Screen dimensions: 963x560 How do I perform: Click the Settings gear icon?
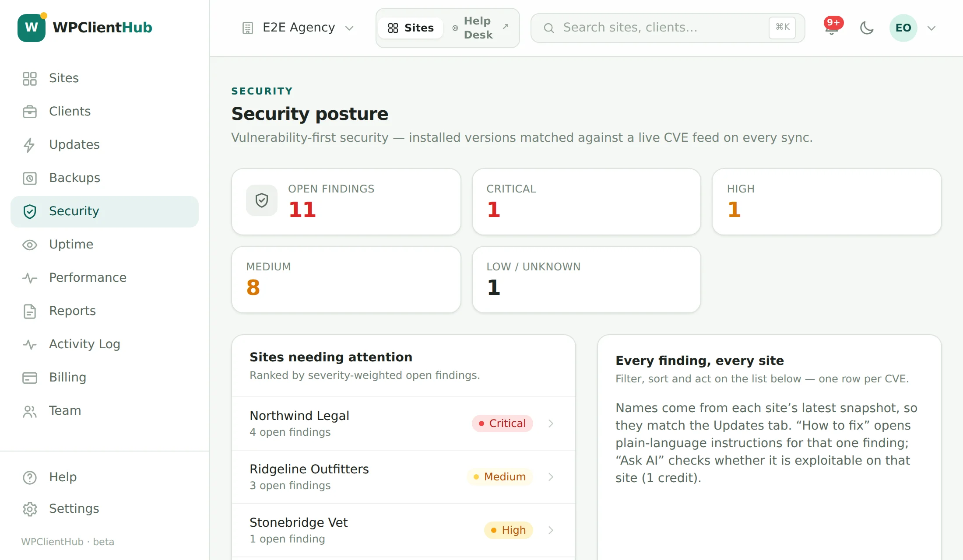coord(29,509)
